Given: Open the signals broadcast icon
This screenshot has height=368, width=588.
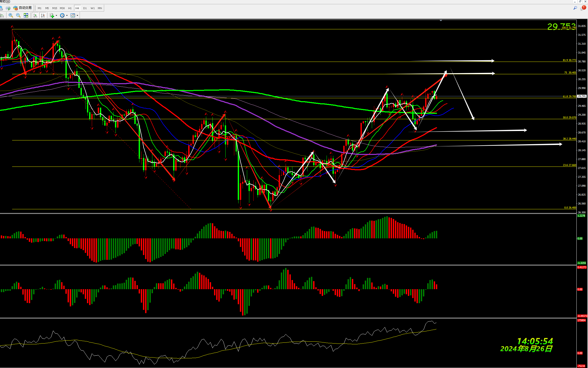Looking at the screenshot, I should tap(8, 8).
